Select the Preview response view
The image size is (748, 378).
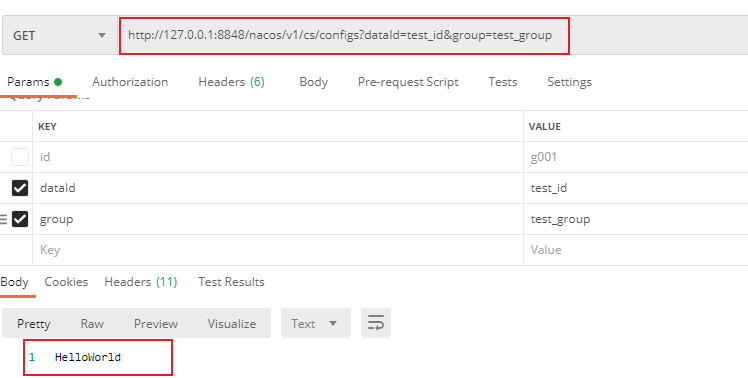156,324
